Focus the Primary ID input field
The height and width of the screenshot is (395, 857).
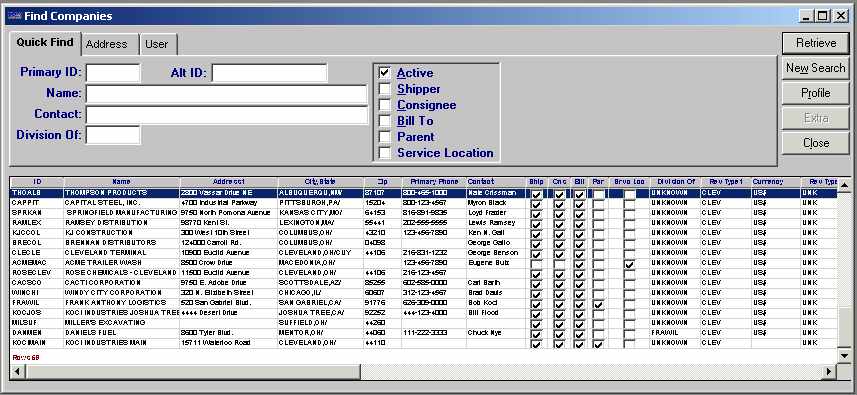113,73
